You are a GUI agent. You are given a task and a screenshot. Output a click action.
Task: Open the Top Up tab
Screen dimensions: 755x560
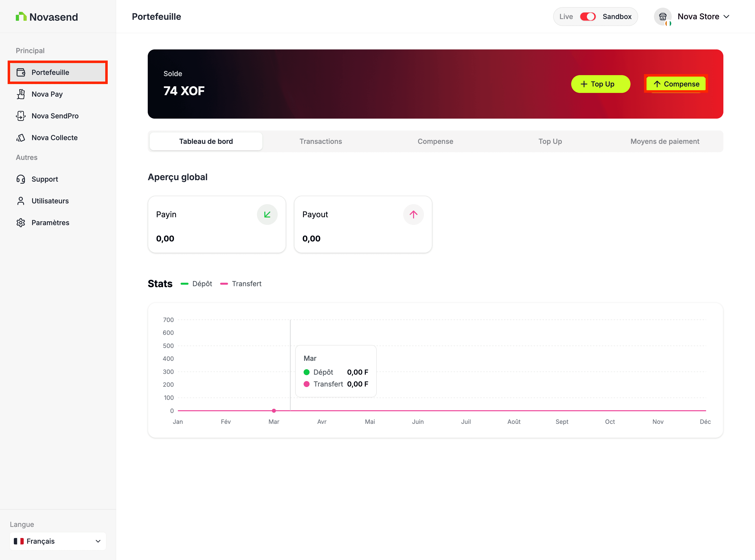pyautogui.click(x=550, y=141)
